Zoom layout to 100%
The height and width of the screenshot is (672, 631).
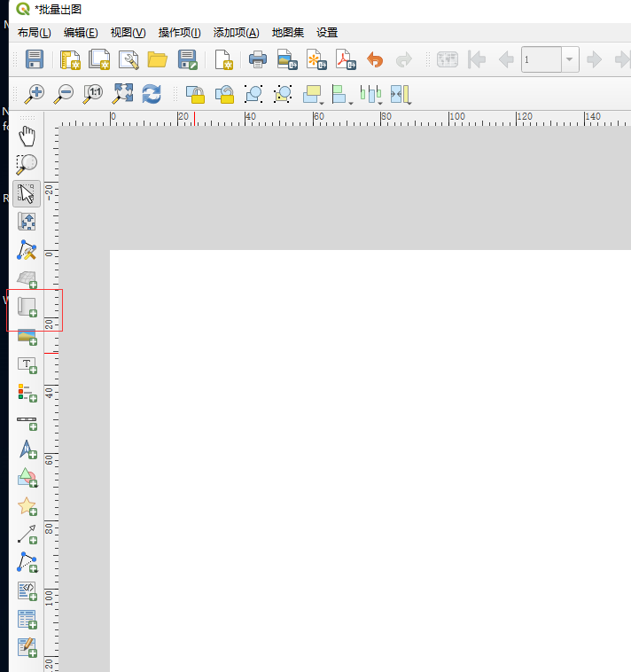coord(93,93)
